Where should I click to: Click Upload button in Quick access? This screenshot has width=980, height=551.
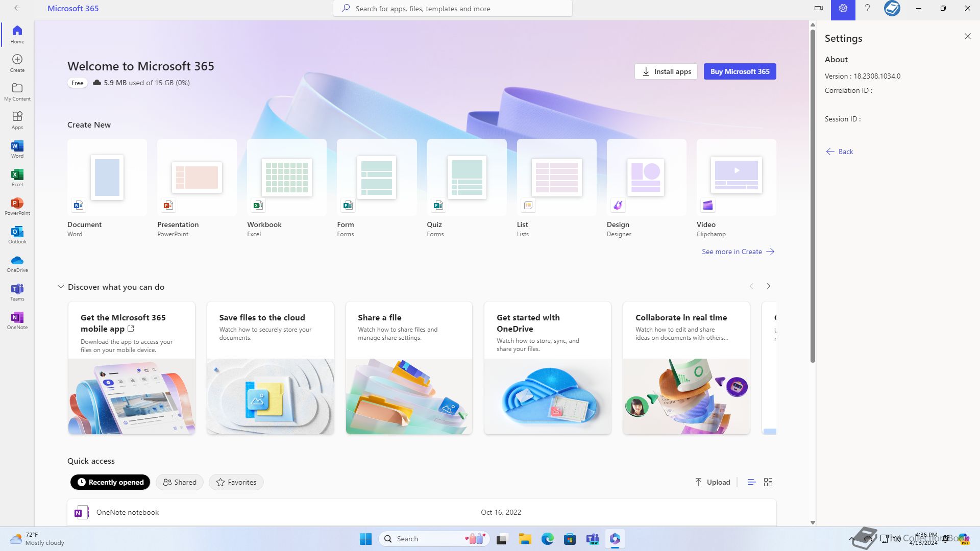[713, 482]
